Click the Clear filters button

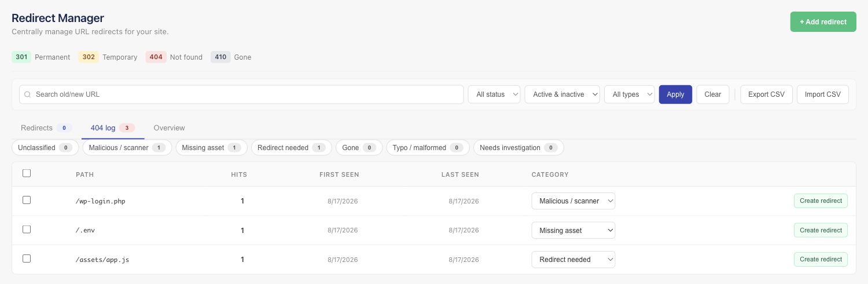(x=712, y=94)
